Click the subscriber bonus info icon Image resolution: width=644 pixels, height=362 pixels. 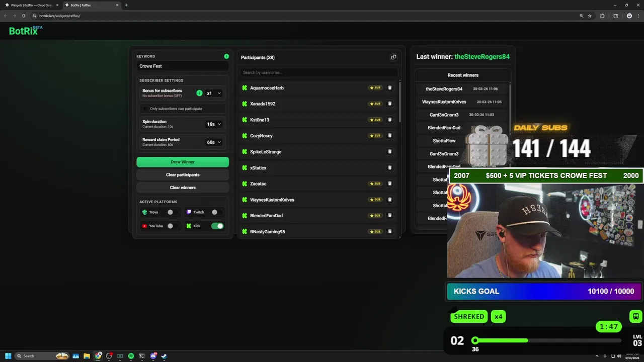point(199,93)
